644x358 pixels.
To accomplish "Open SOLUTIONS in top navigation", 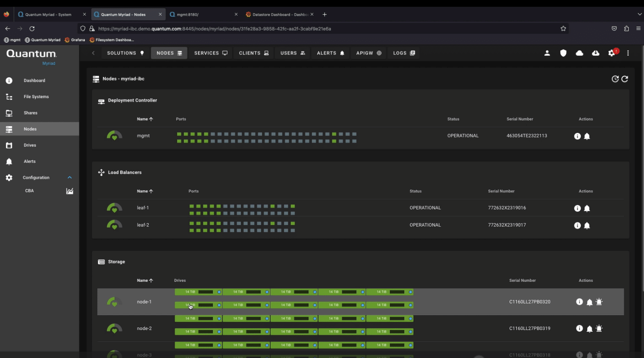I will pos(126,53).
